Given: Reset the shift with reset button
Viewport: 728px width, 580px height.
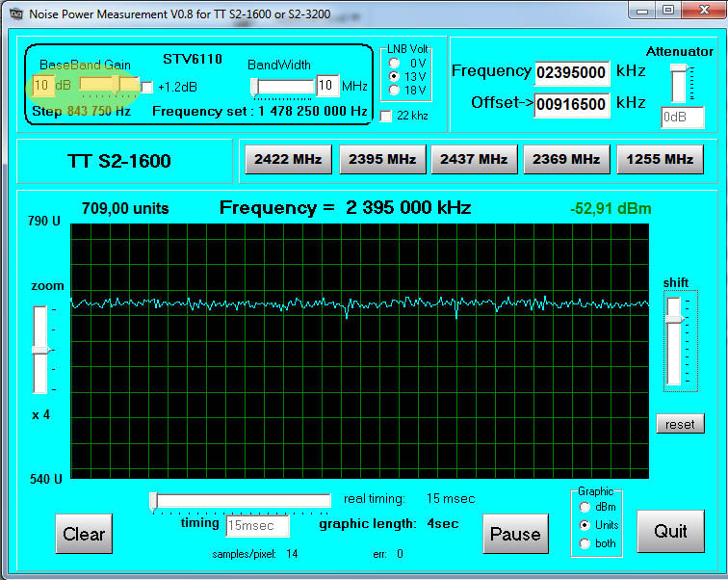Looking at the screenshot, I should coord(680,424).
